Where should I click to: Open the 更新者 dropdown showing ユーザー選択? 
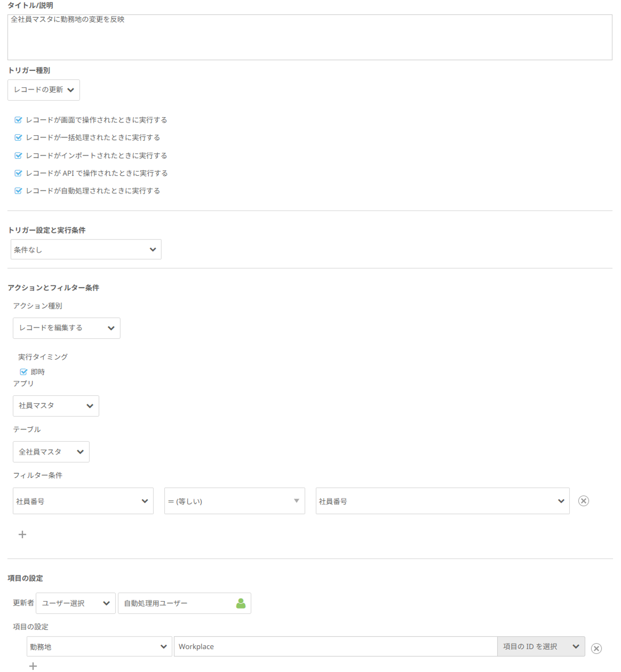tap(76, 603)
